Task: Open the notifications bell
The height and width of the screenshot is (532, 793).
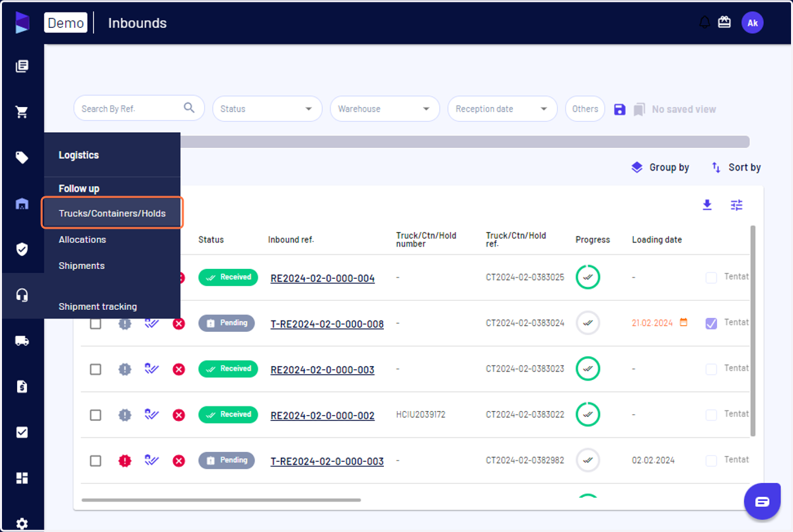Action: [x=704, y=22]
